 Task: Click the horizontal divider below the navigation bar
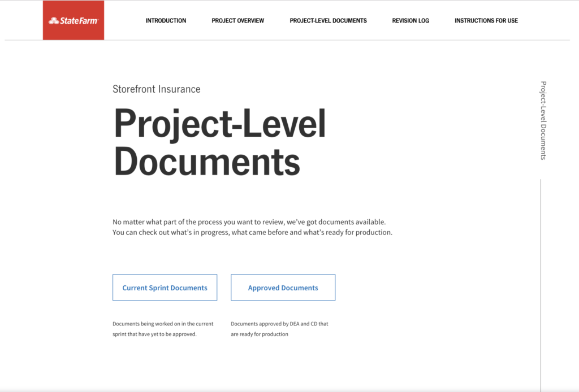tap(339, 40)
